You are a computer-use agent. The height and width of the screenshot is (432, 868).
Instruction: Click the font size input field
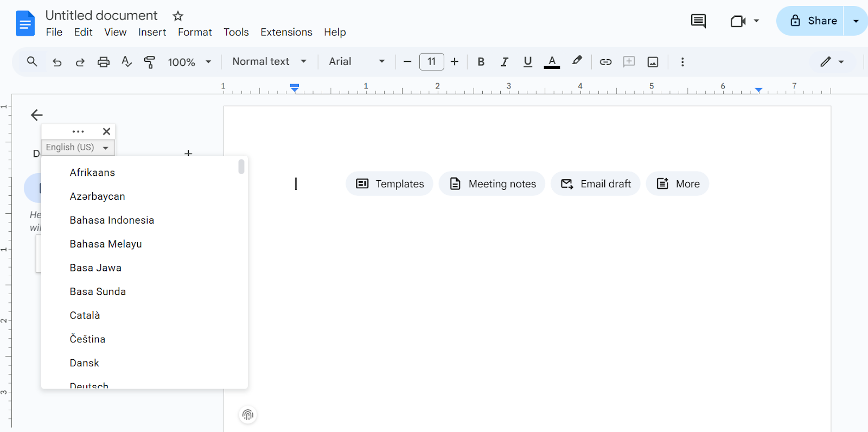431,62
